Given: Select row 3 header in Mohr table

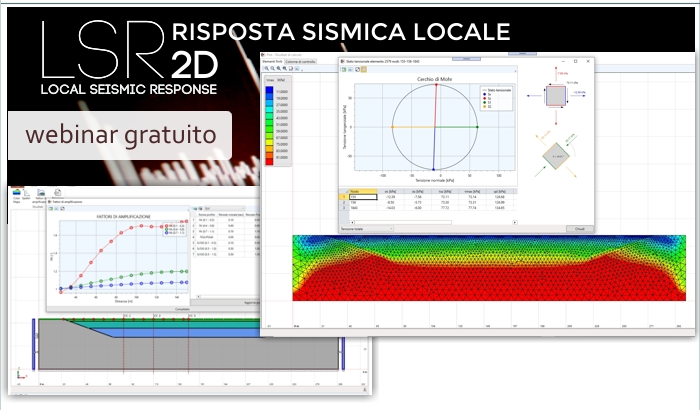Looking at the screenshot, I should 344,208.
